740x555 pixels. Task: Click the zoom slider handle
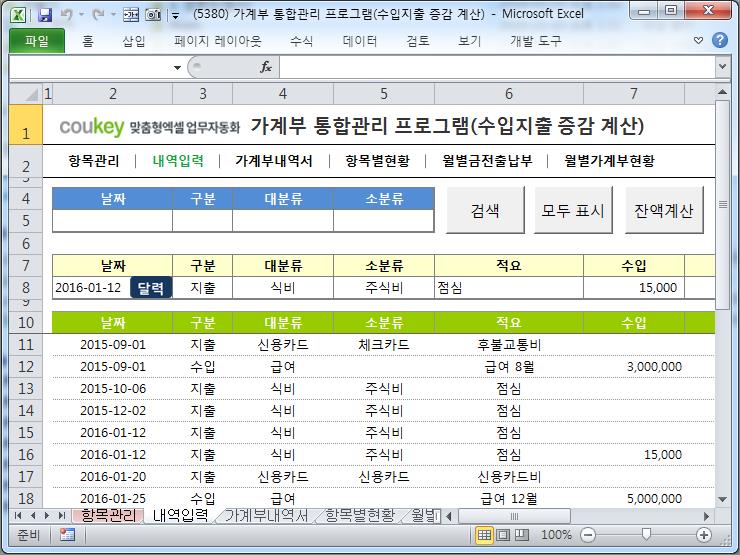(646, 534)
